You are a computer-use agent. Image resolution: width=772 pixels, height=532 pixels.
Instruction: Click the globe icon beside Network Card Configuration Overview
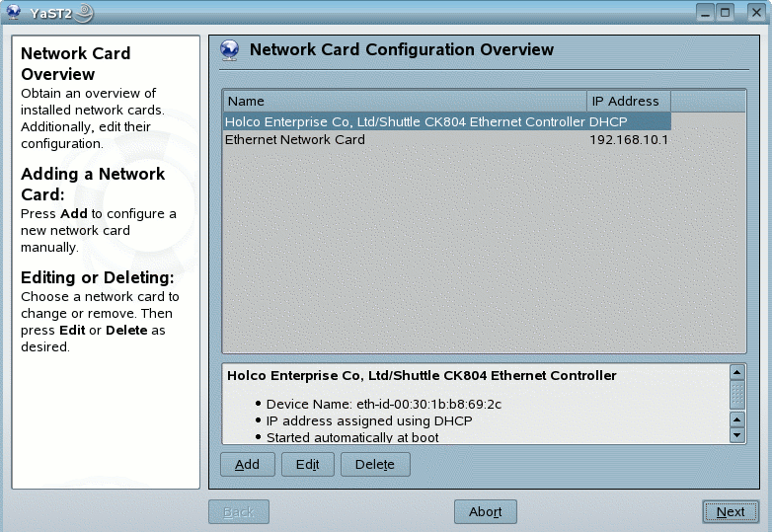pos(229,50)
